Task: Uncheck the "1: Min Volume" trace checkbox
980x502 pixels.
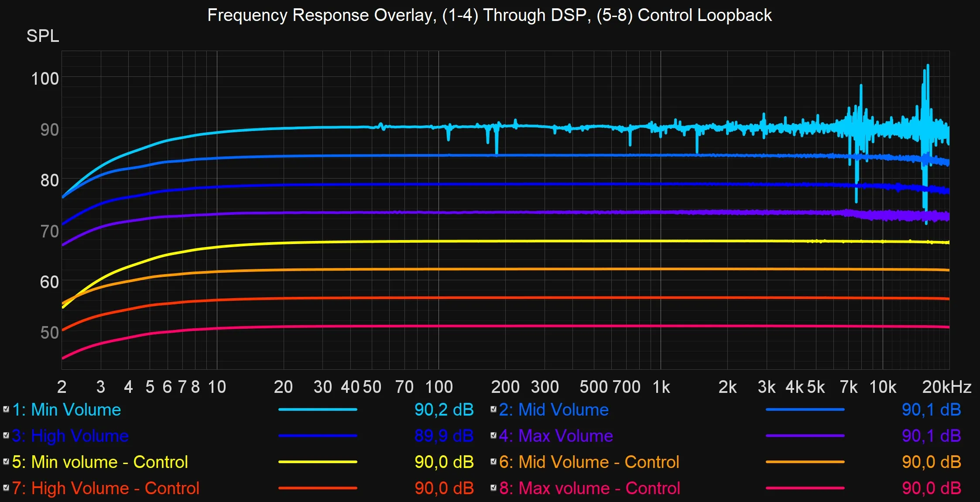Action: click(x=6, y=409)
